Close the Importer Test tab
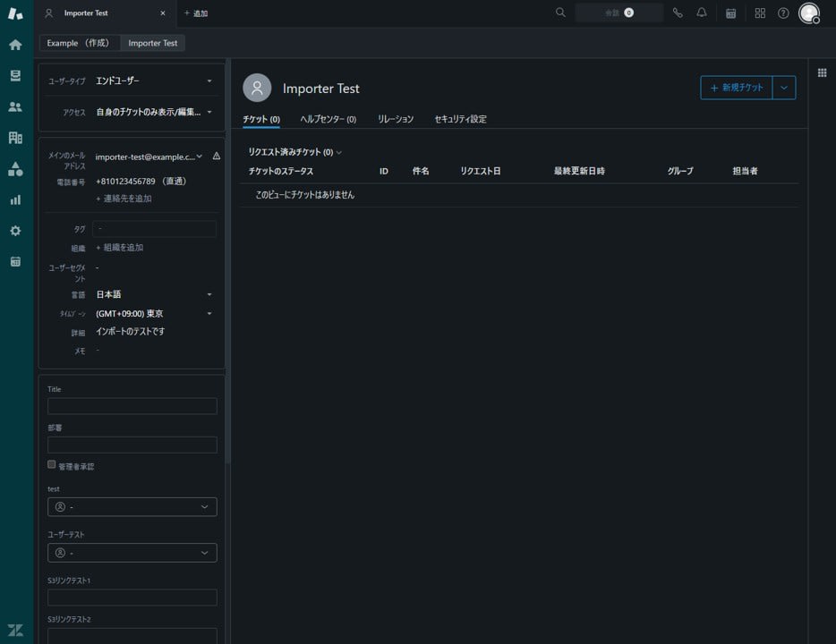This screenshot has width=836, height=644. [x=162, y=13]
